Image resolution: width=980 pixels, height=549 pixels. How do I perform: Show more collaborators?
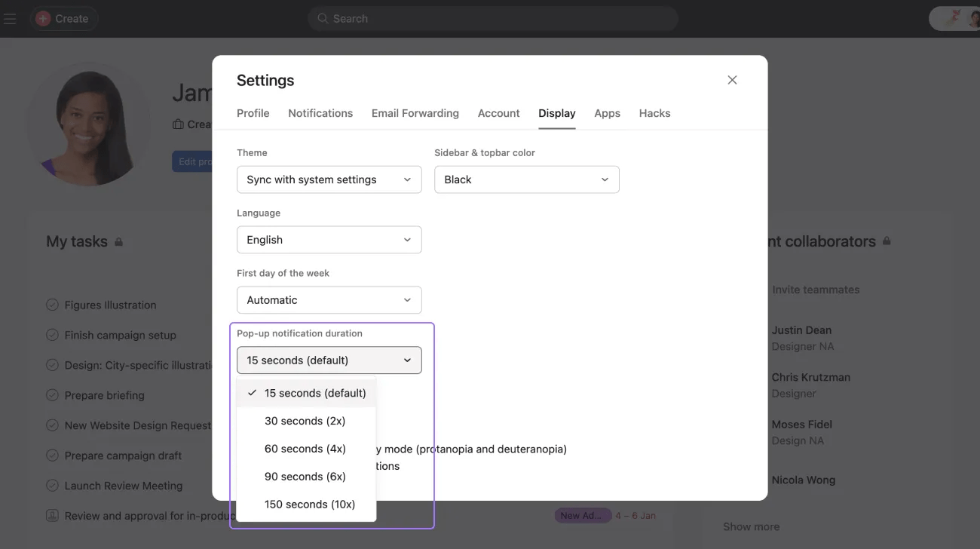pos(751,526)
